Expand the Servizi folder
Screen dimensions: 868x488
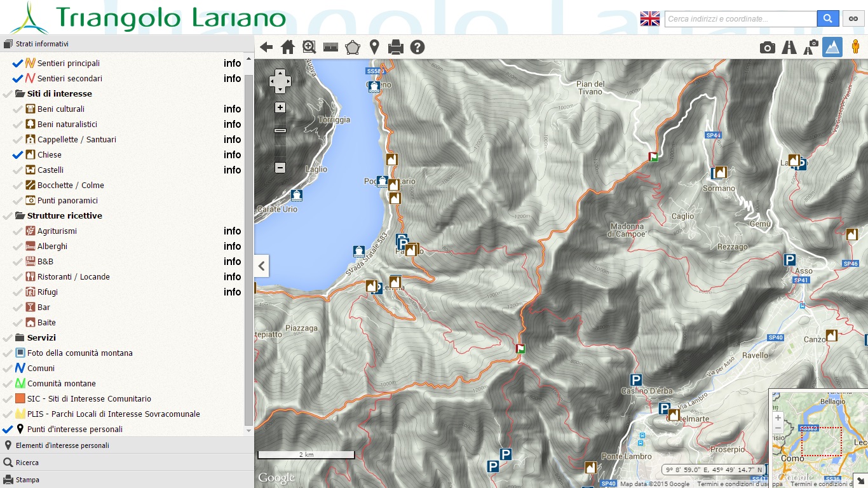[x=20, y=337]
